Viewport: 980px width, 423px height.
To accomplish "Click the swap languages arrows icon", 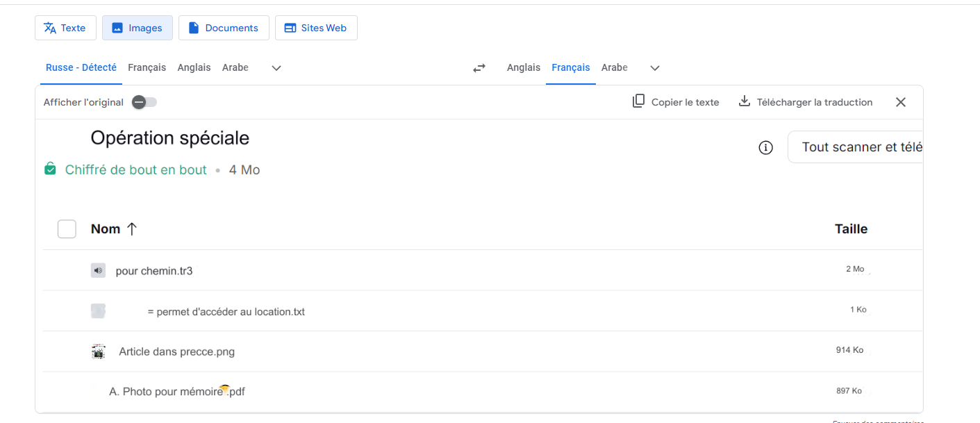I will tap(479, 68).
